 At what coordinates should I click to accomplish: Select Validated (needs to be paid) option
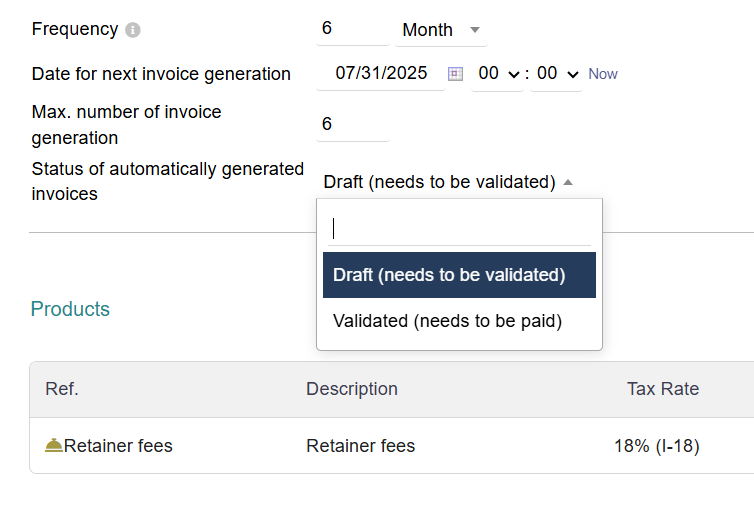[447, 321]
